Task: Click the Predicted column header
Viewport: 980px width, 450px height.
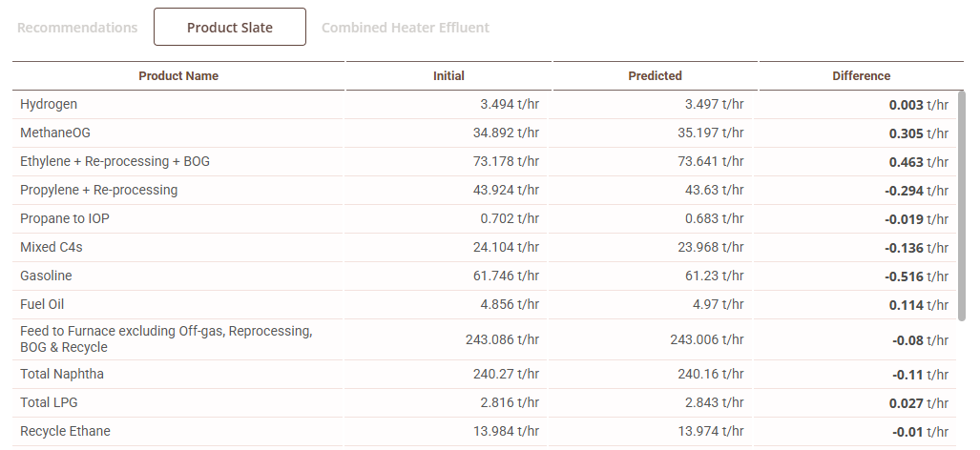Action: coord(655,76)
